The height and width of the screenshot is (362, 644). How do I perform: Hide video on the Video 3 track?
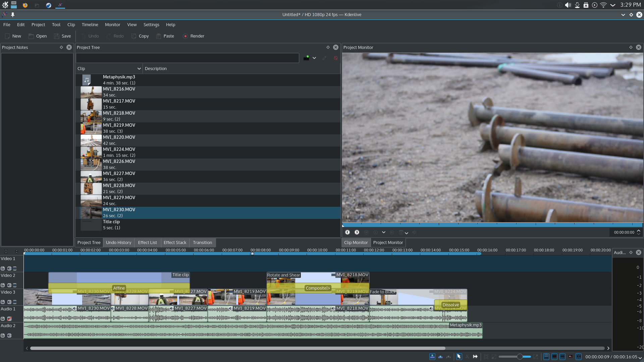click(x=15, y=302)
